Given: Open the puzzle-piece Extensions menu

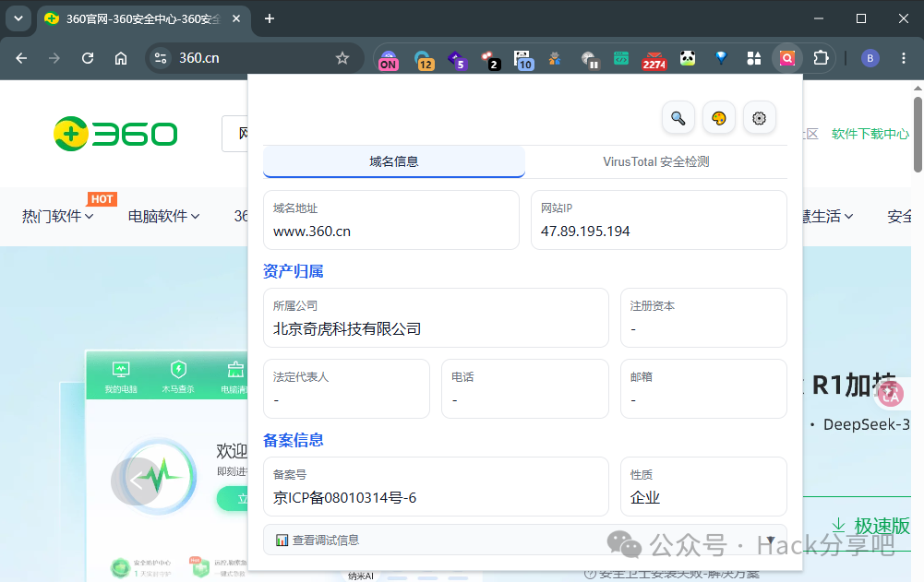Looking at the screenshot, I should click(x=821, y=58).
